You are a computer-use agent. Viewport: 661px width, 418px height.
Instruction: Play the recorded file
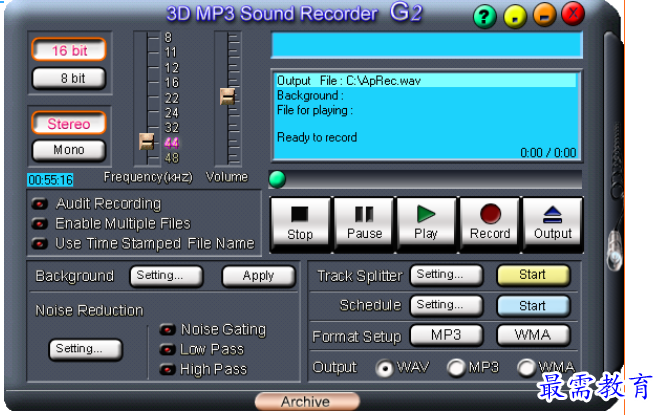pos(426,223)
